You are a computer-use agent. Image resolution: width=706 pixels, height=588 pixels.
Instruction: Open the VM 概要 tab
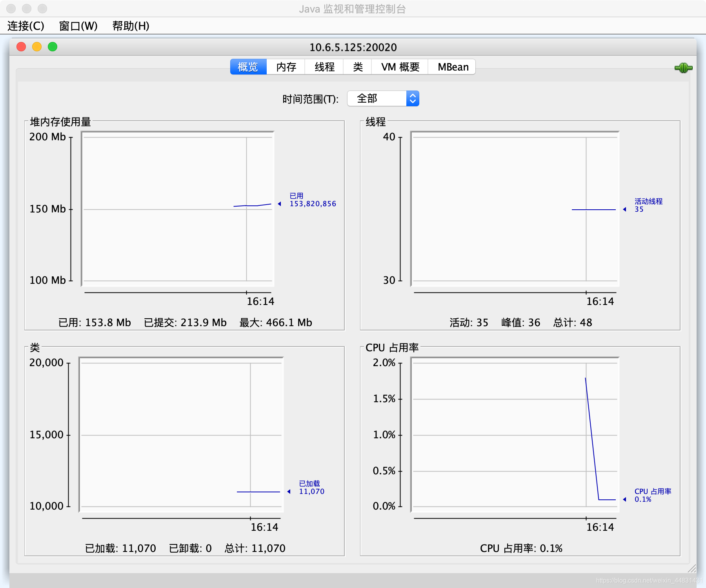pos(400,67)
